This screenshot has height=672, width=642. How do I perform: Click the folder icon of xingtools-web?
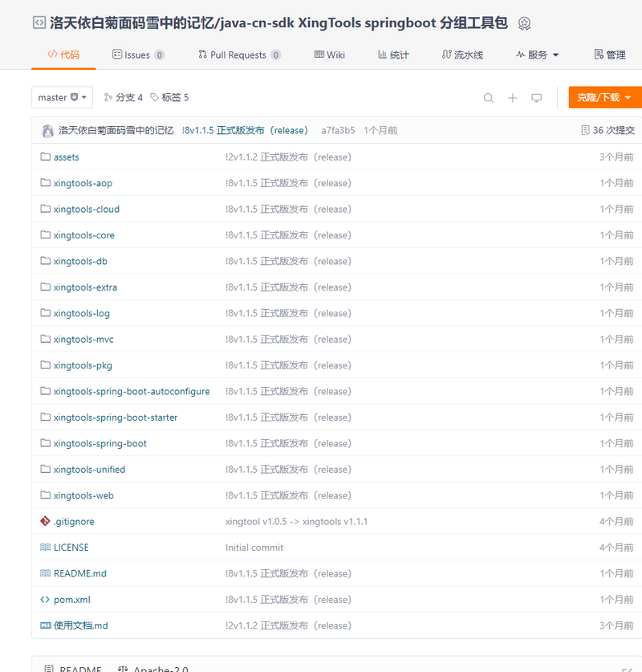pos(45,495)
